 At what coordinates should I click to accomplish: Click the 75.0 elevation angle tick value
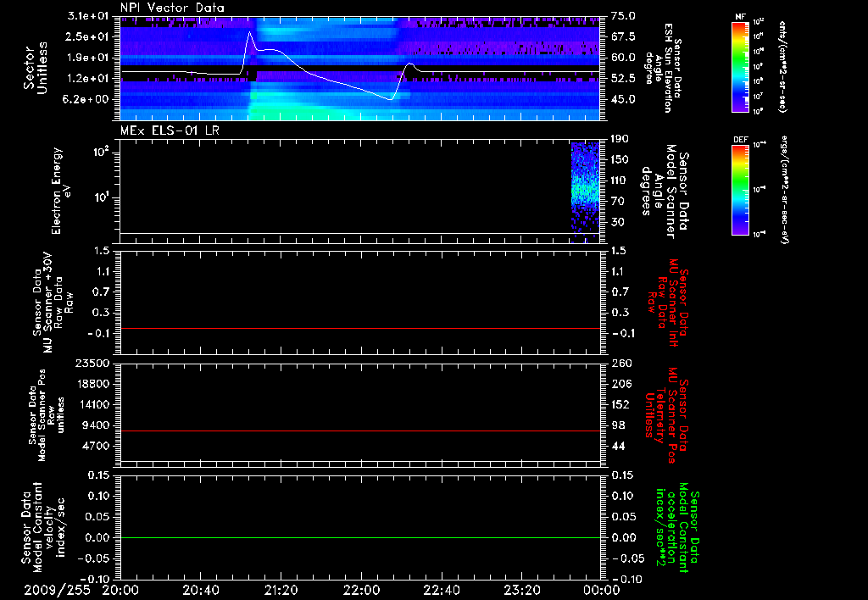point(623,16)
